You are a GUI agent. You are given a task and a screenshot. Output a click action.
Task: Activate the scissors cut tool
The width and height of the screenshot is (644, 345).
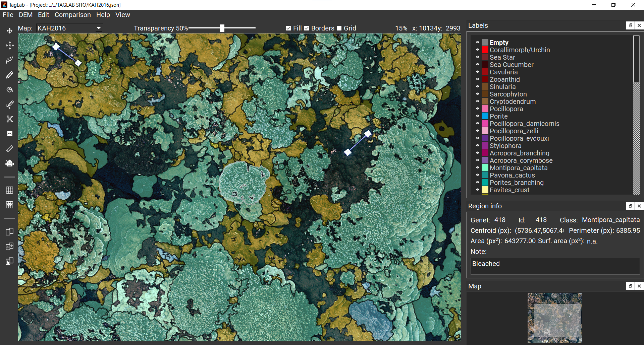9,119
